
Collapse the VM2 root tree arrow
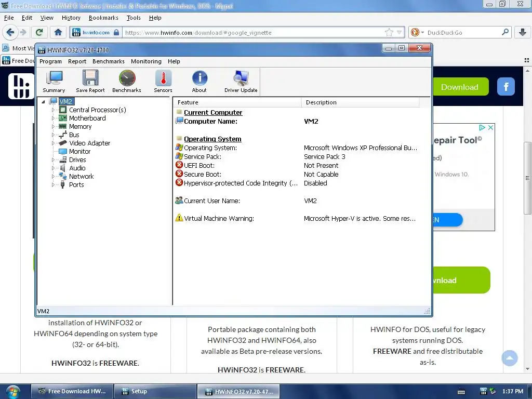coord(43,101)
